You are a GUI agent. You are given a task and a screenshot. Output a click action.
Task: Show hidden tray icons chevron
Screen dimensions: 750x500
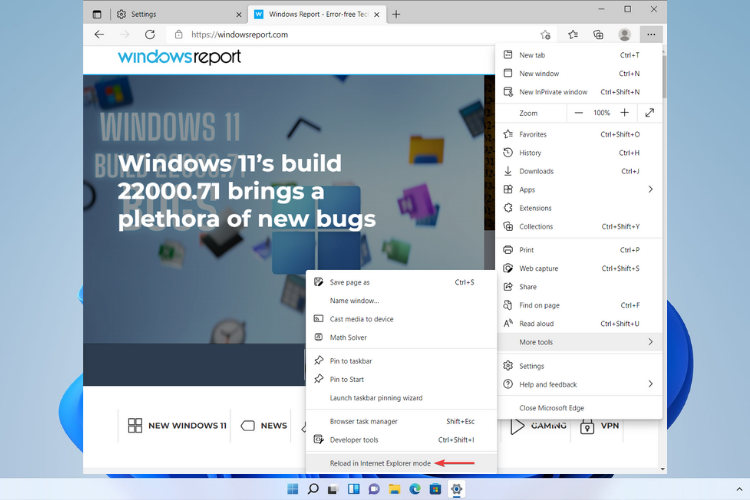pyautogui.click(x=739, y=489)
